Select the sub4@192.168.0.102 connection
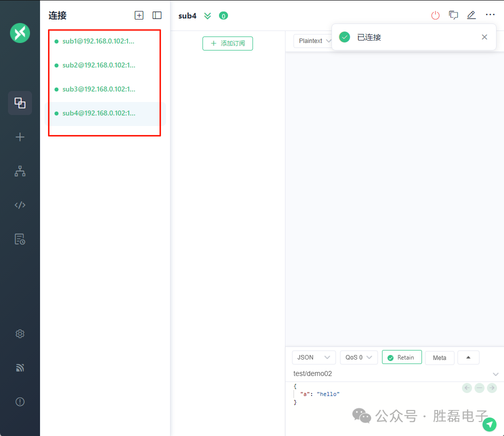The height and width of the screenshot is (436, 504). pos(105,113)
